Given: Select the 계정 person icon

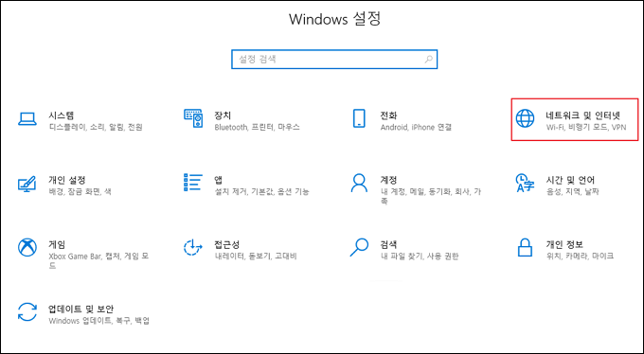Looking at the screenshot, I should (359, 184).
